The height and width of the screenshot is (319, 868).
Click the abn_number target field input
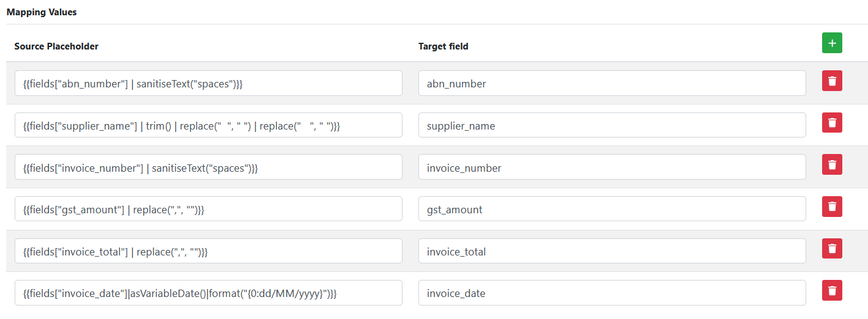pos(612,84)
